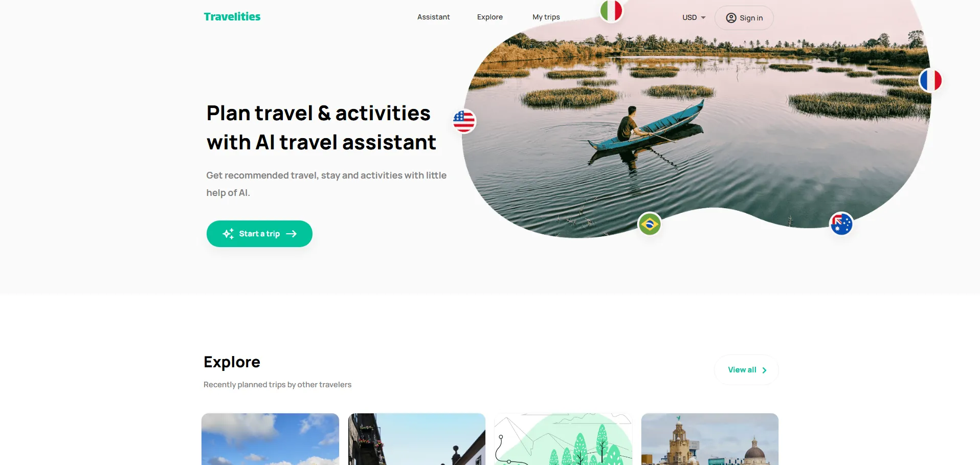Open the cathedral dome trip card
The height and width of the screenshot is (465, 980).
pos(710,439)
